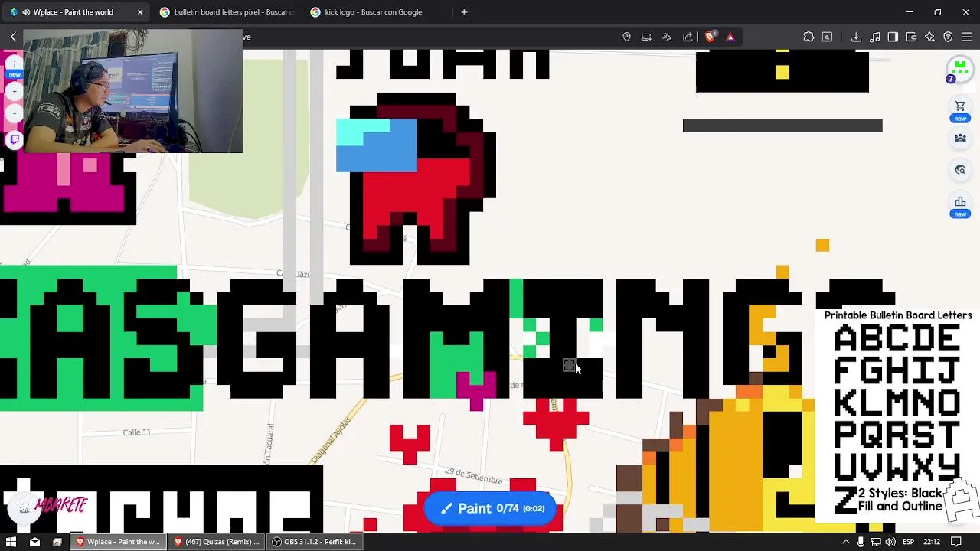
Task: Click the 22:12 taskbar clock
Action: tap(932, 542)
